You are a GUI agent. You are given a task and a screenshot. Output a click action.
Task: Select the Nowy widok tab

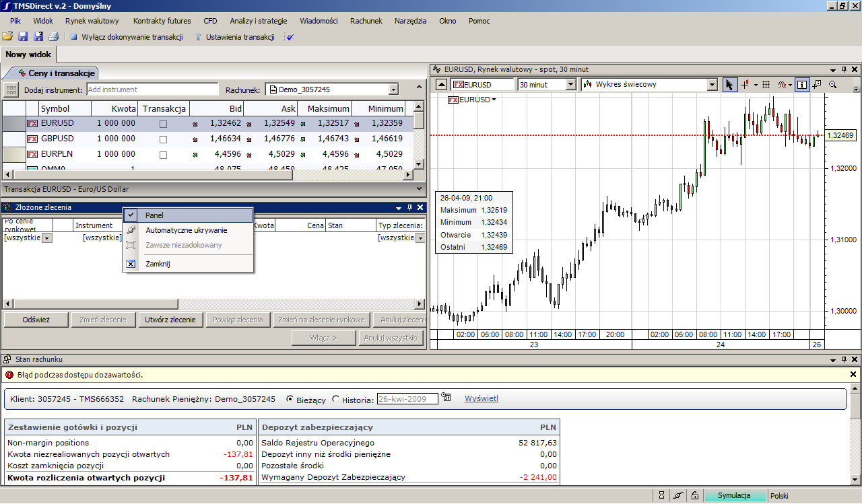(28, 55)
